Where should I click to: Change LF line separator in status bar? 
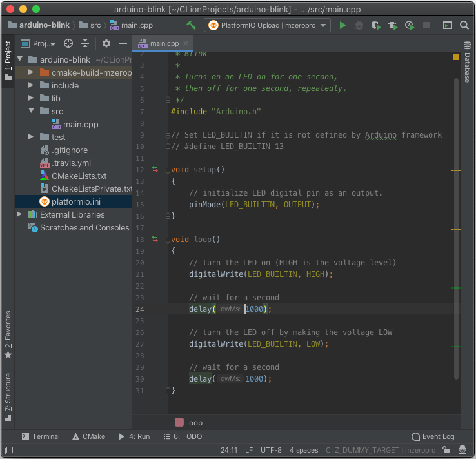click(x=249, y=450)
